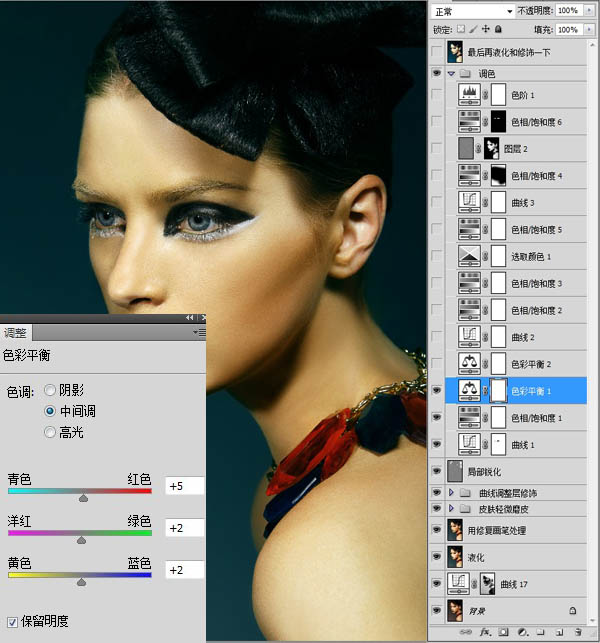Select the 高光 highlights radio button

50,432
